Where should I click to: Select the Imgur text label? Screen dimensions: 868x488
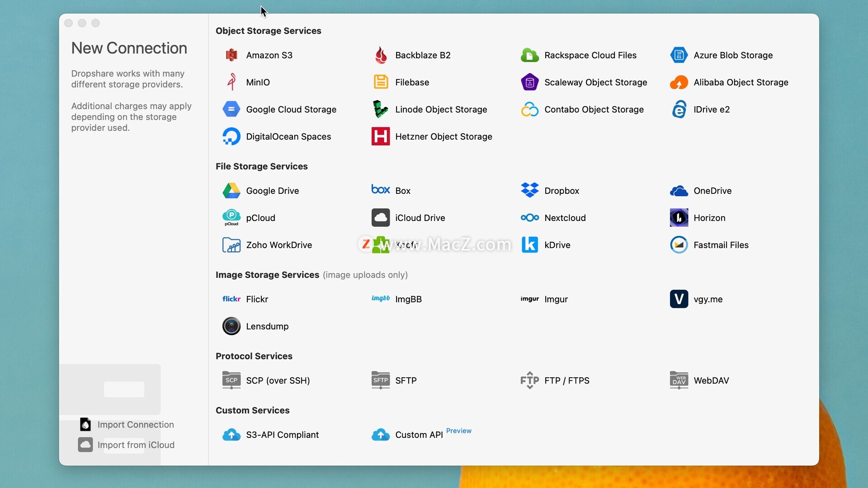(556, 299)
